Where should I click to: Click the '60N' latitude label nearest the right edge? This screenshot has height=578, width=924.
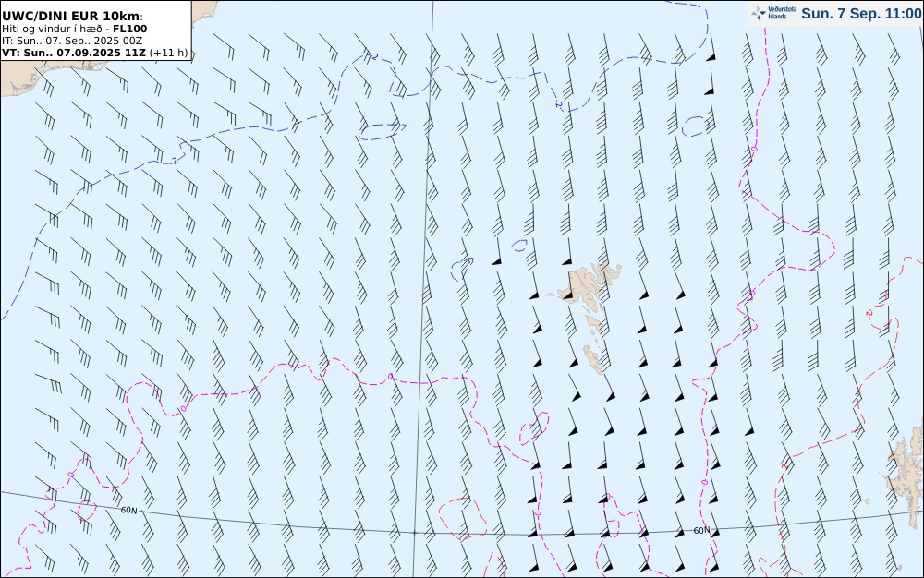tap(701, 530)
